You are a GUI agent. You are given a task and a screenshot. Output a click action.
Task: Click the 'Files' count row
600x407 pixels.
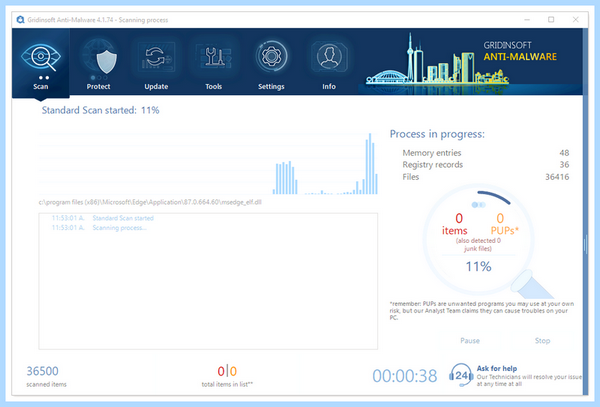(486, 177)
